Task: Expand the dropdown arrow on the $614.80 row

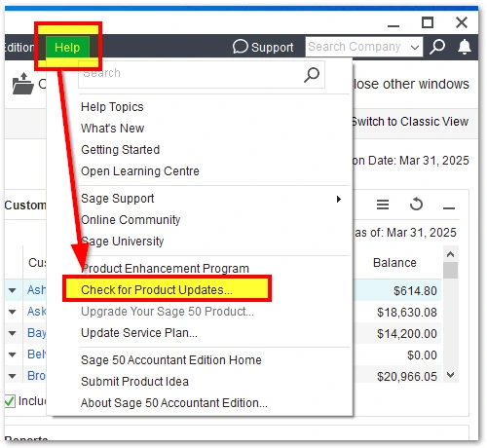Action: [x=13, y=290]
